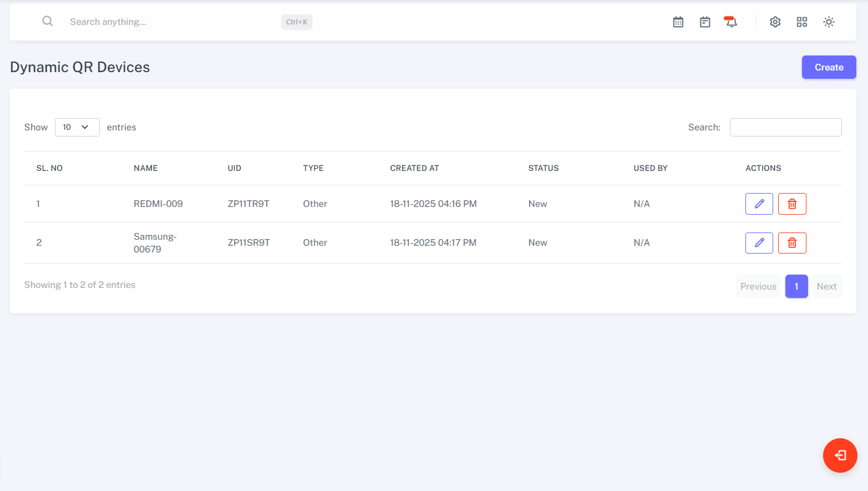Sort table by Status column
The height and width of the screenshot is (491, 868).
point(543,168)
